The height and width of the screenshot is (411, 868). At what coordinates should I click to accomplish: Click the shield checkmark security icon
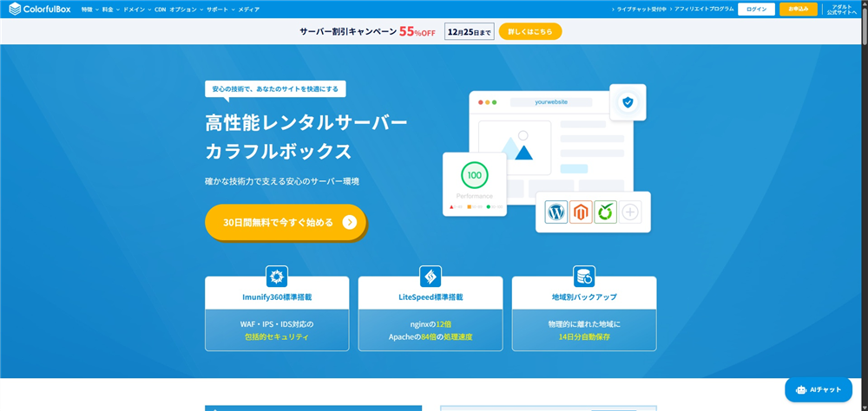tap(627, 102)
